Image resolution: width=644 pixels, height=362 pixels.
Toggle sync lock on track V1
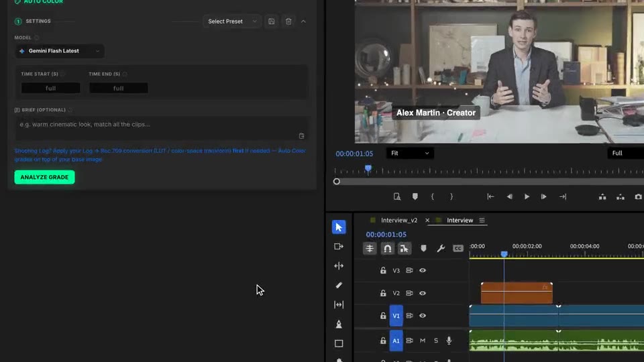(x=409, y=316)
